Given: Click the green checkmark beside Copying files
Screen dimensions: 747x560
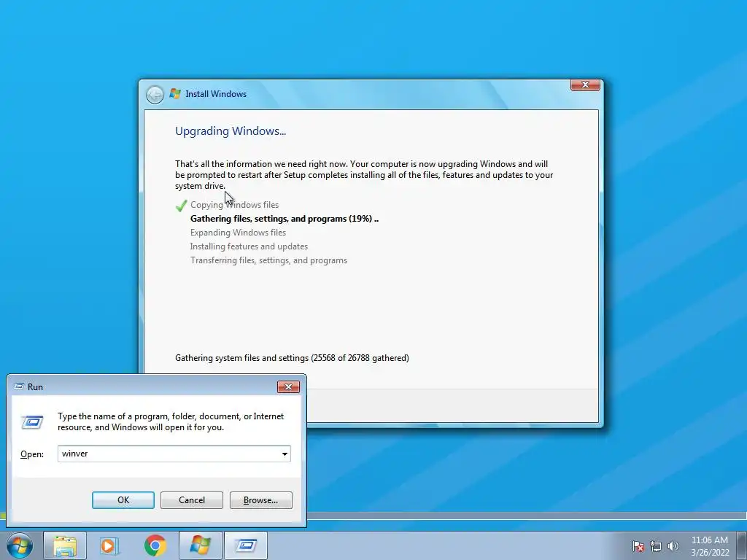Looking at the screenshot, I should 181,206.
